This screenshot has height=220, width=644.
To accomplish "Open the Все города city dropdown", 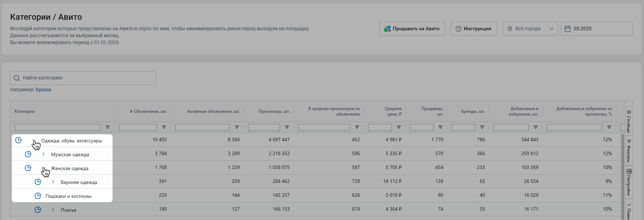I will click(x=530, y=29).
